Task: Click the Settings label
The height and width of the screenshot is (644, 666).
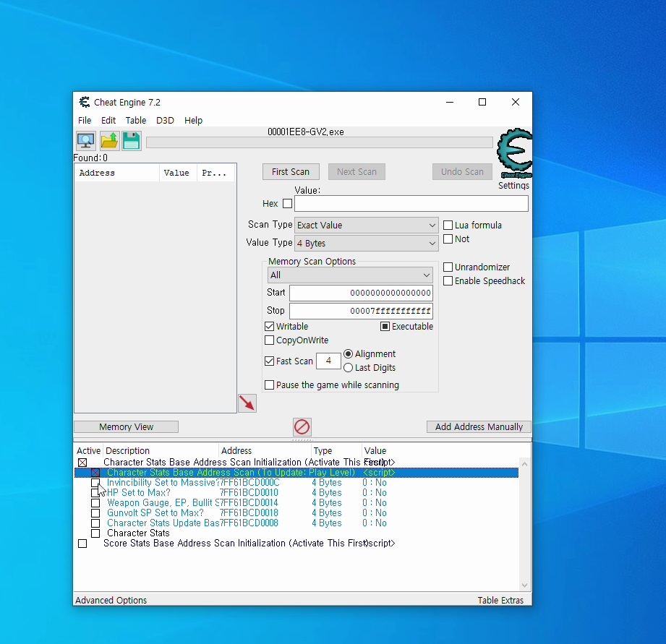Action: coord(513,186)
